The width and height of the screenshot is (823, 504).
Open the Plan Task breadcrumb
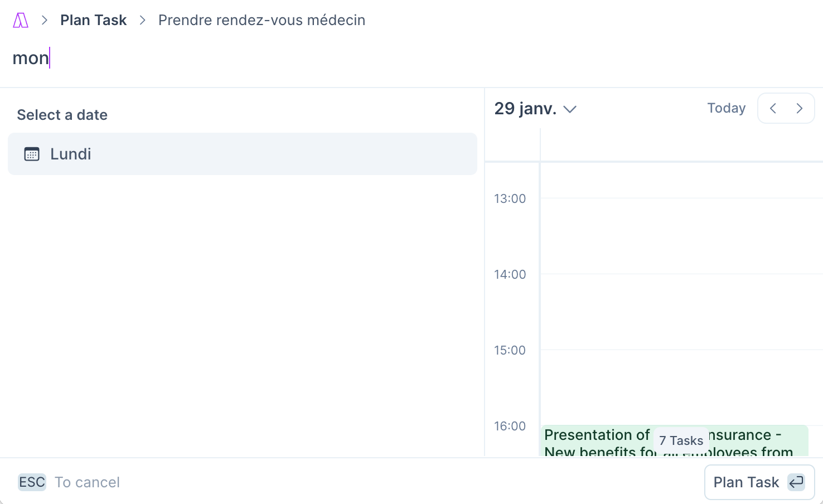click(x=94, y=20)
